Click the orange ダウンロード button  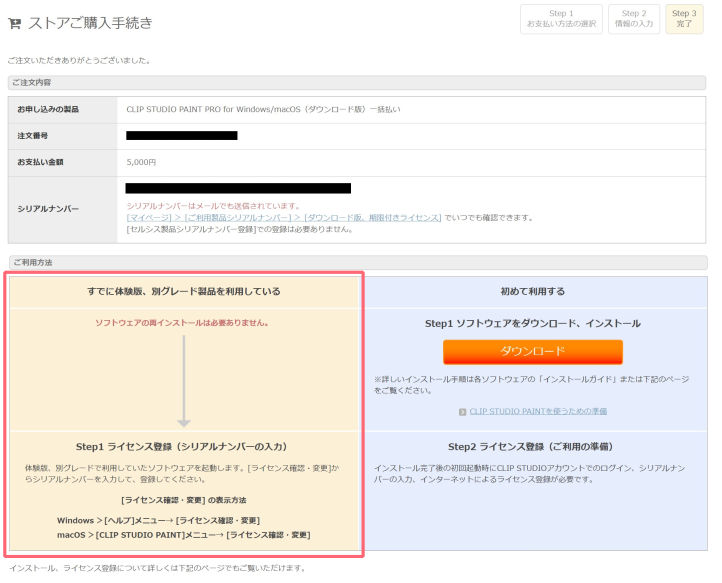pyautogui.click(x=533, y=352)
